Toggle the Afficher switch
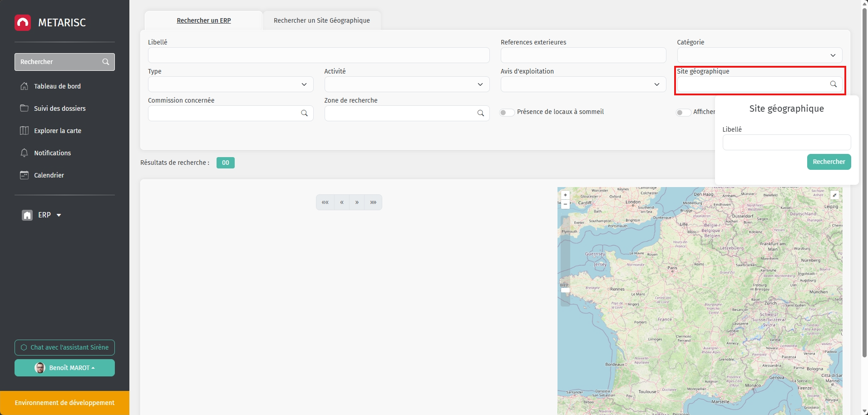Image resolution: width=868 pixels, height=415 pixels. (x=683, y=112)
